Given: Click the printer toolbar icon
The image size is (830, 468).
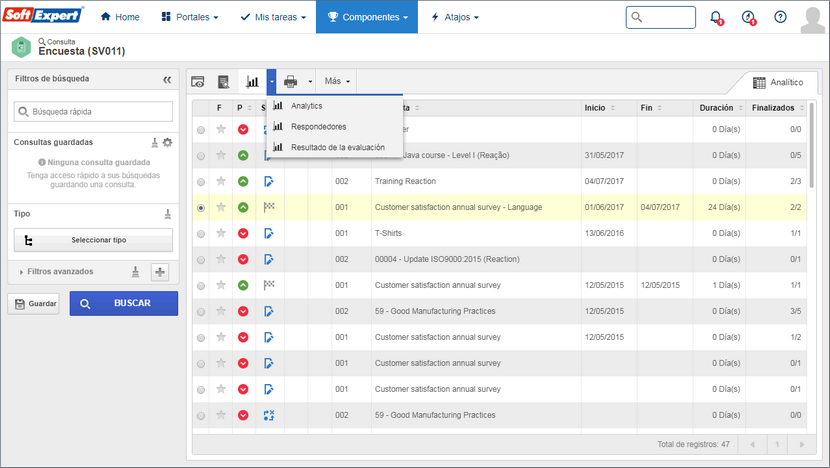Looking at the screenshot, I should tap(291, 82).
